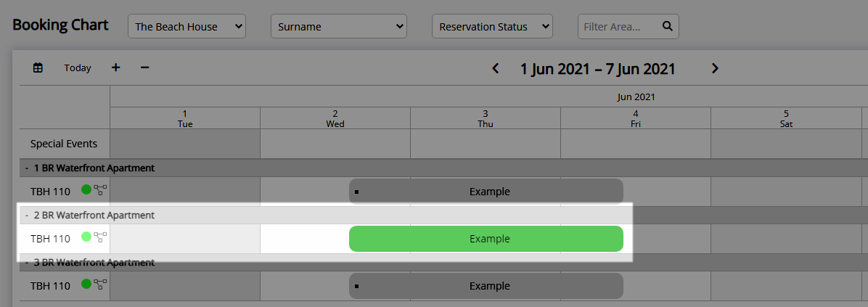Click green status dot under 3 BR Waterfront
The width and height of the screenshot is (868, 307).
point(86,285)
